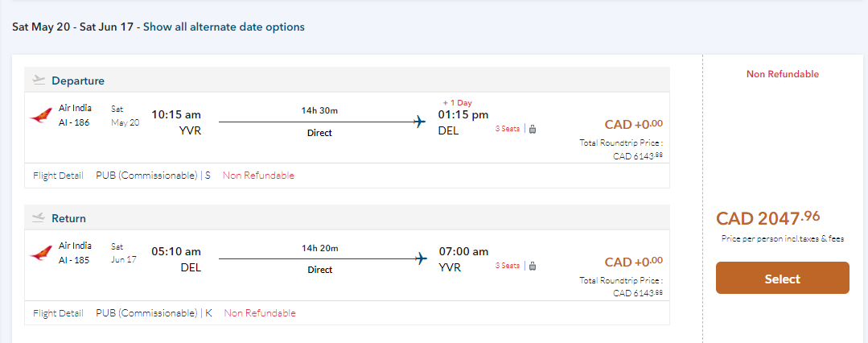Click the CAD 2047.96 per person price
This screenshot has width=868, height=343.
point(768,217)
